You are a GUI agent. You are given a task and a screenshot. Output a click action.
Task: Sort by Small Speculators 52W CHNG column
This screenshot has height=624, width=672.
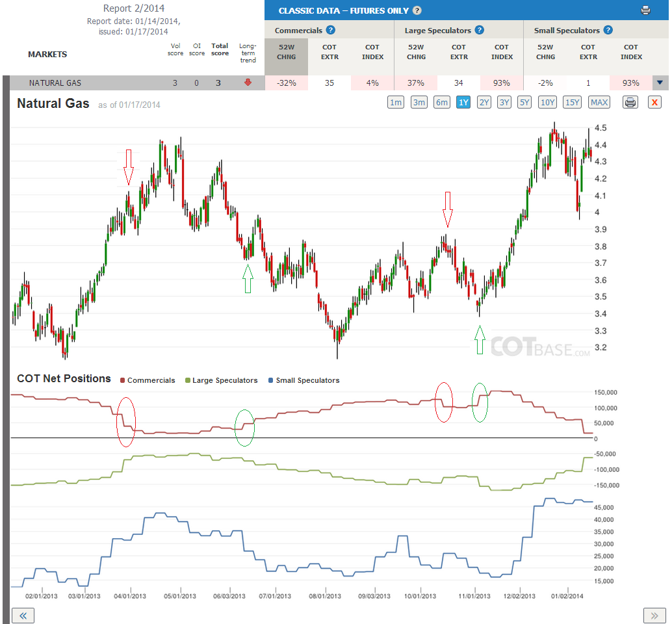point(545,52)
